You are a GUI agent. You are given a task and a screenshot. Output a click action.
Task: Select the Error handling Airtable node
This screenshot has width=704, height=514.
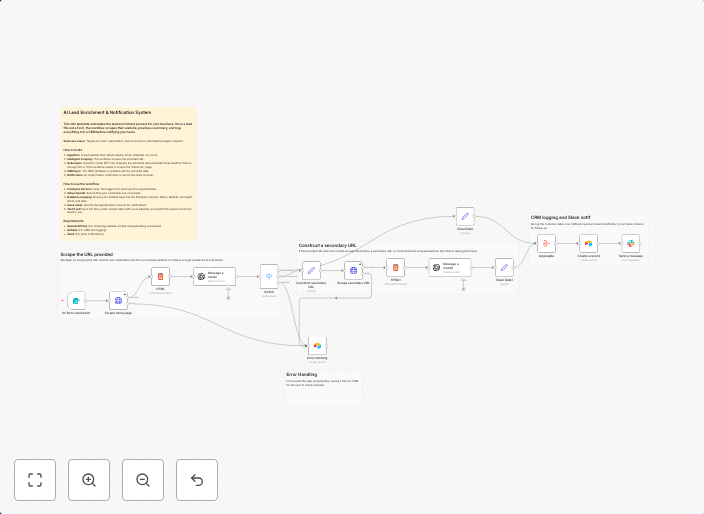pyautogui.click(x=317, y=346)
